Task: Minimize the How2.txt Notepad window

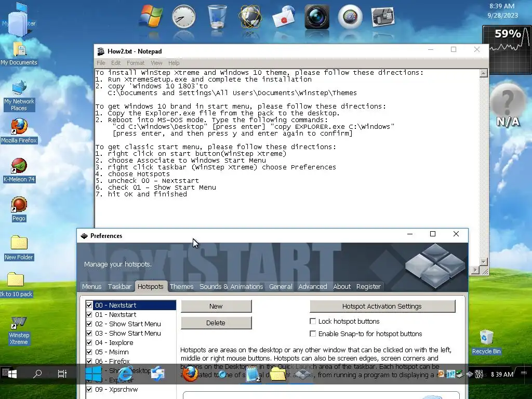Action: pyautogui.click(x=431, y=49)
